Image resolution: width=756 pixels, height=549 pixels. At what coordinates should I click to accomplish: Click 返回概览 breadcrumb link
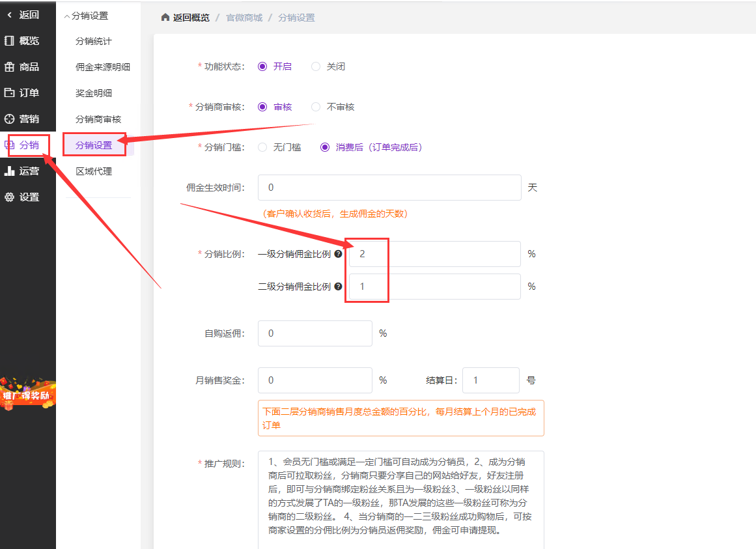coord(191,18)
